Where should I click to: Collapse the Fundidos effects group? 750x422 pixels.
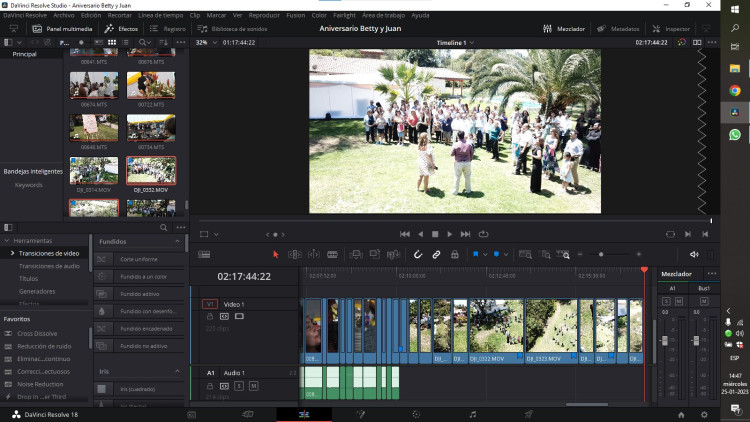(177, 242)
